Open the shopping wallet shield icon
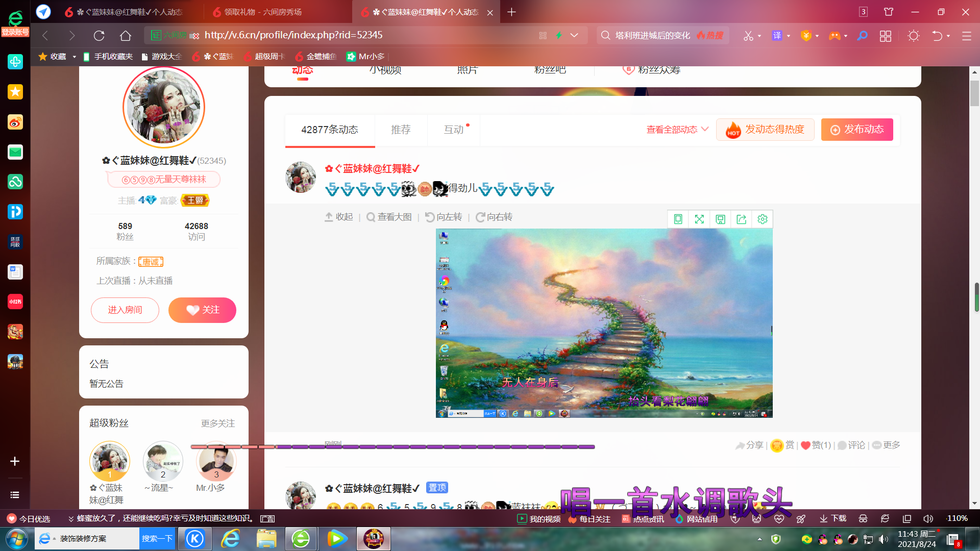 click(x=806, y=36)
